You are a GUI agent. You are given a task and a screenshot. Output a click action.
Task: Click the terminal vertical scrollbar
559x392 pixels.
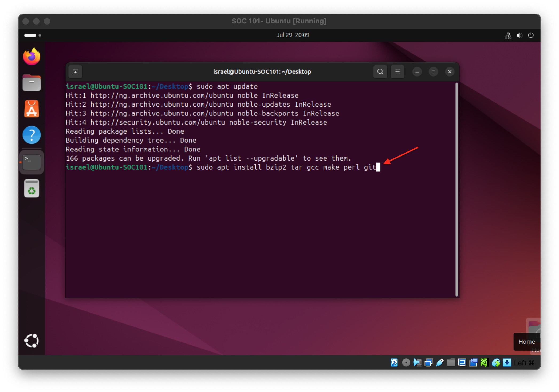(457, 189)
